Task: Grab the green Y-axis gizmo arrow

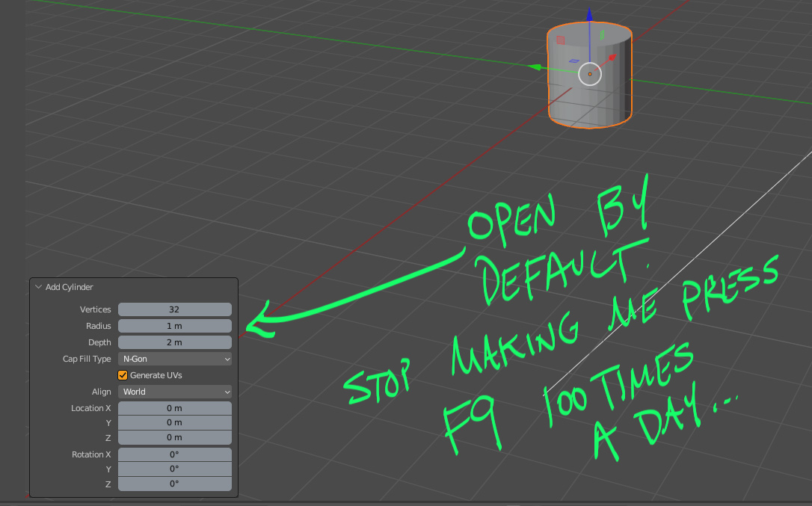Action: (535, 67)
